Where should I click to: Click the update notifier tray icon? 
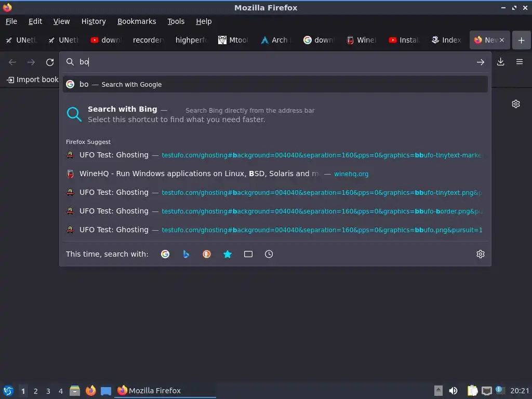[x=500, y=390]
